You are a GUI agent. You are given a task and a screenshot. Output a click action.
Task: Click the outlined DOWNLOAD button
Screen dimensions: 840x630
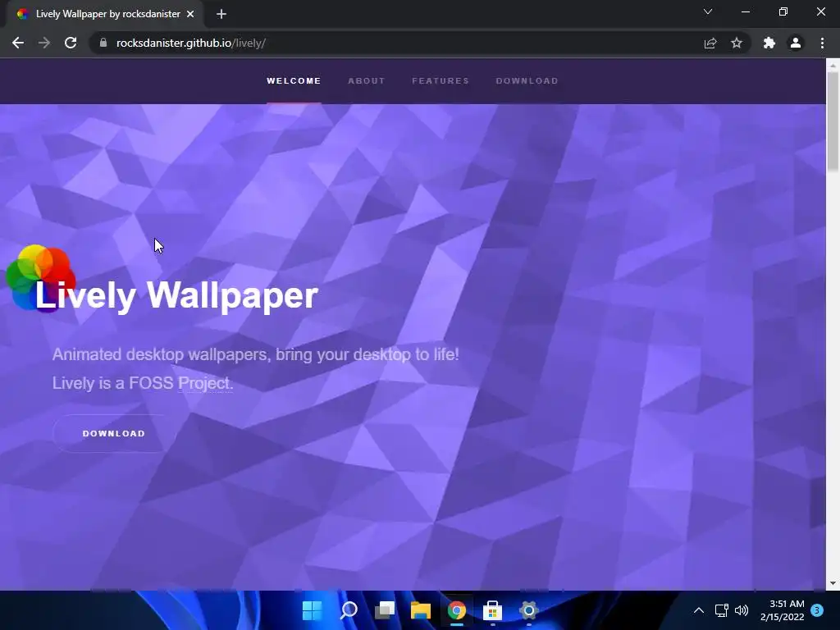point(113,433)
